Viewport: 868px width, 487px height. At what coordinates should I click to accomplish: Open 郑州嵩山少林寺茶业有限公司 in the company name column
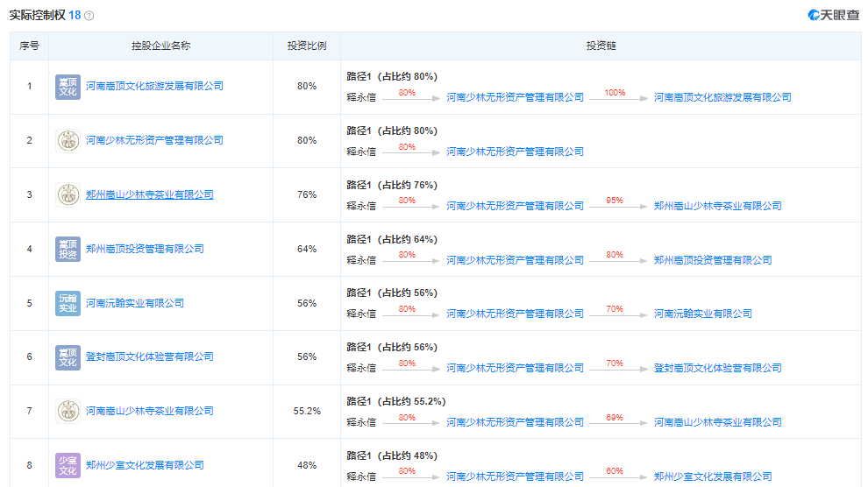(x=149, y=194)
